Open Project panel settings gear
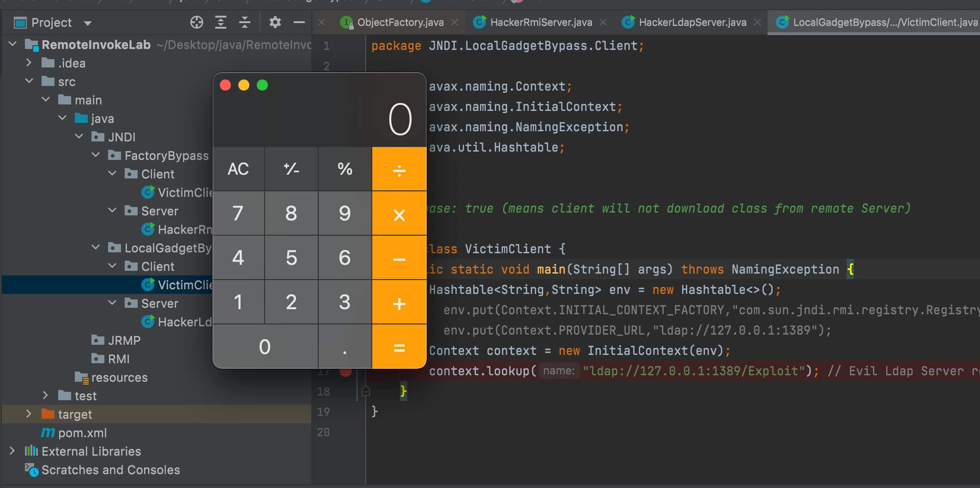The height and width of the screenshot is (488, 980). (x=275, y=22)
